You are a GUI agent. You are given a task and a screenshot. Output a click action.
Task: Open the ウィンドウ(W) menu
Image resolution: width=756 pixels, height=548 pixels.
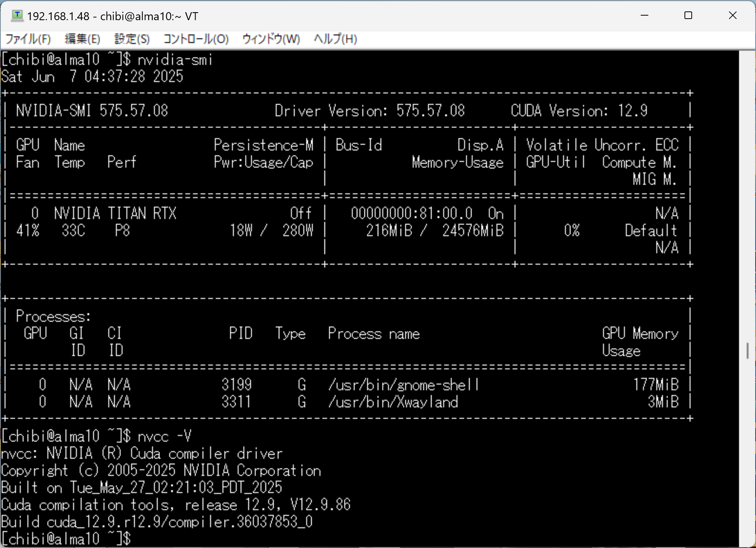(271, 39)
